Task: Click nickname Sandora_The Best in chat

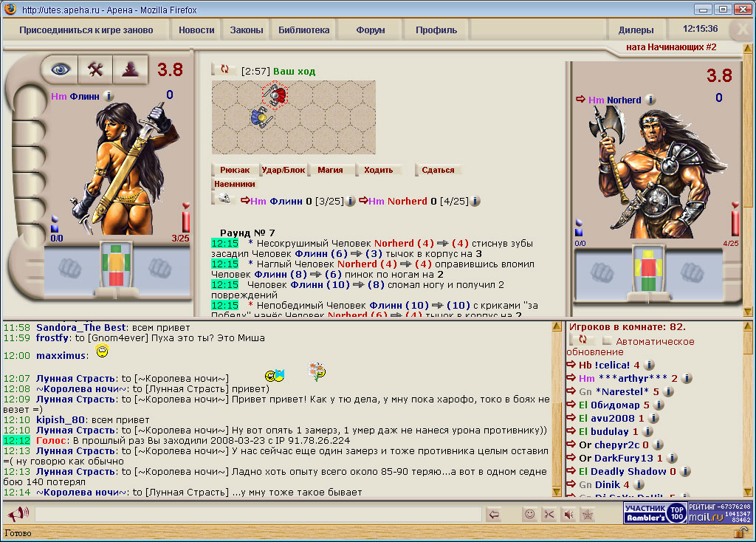Action: 80,327
